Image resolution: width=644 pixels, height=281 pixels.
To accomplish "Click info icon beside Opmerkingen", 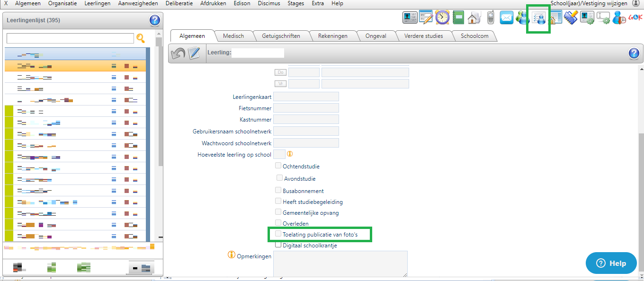I will click(232, 255).
